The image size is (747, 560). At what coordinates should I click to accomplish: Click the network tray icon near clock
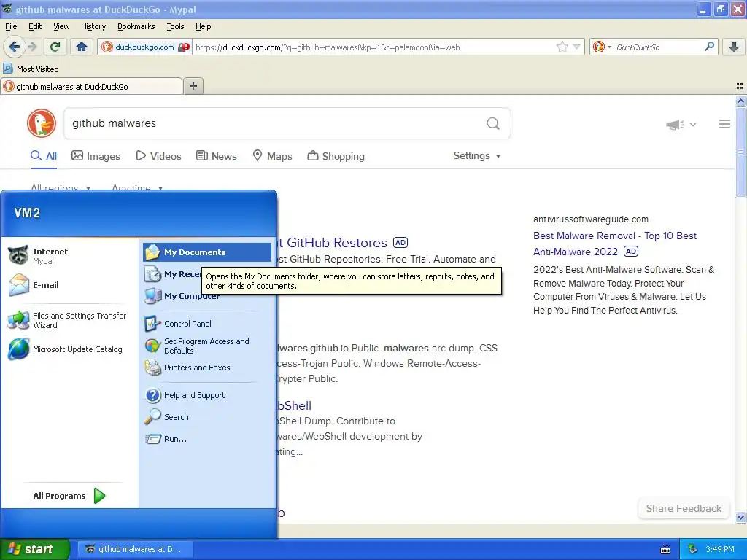pyautogui.click(x=693, y=549)
